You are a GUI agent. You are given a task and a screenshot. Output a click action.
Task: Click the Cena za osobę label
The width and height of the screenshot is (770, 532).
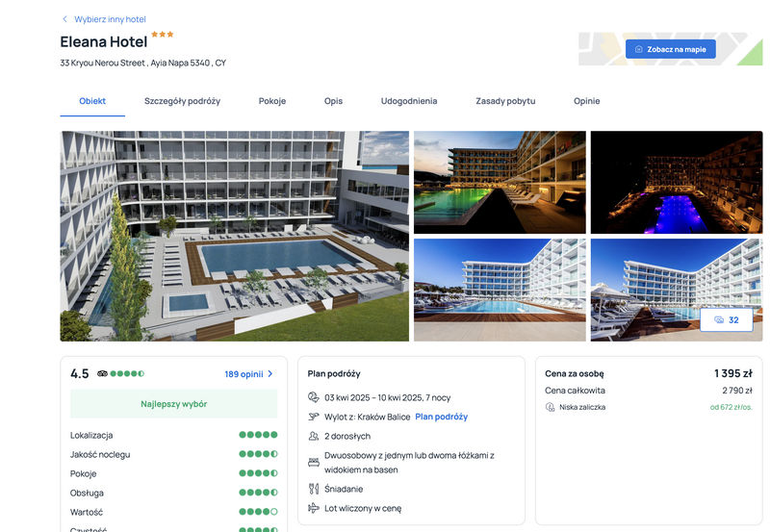tap(575, 373)
